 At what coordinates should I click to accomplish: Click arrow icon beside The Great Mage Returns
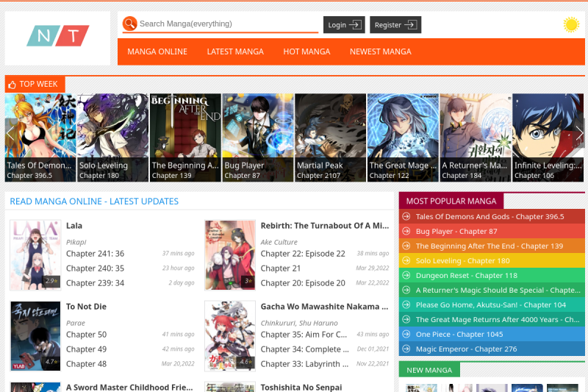coord(406,319)
